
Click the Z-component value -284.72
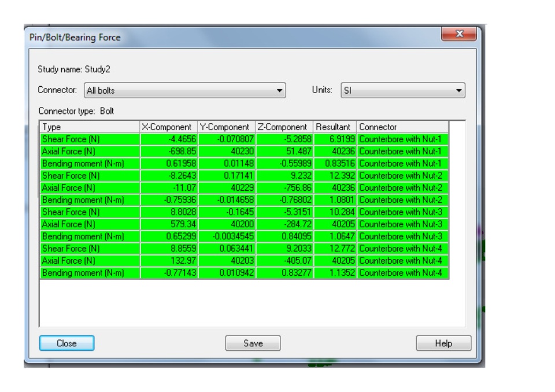pyautogui.click(x=298, y=224)
